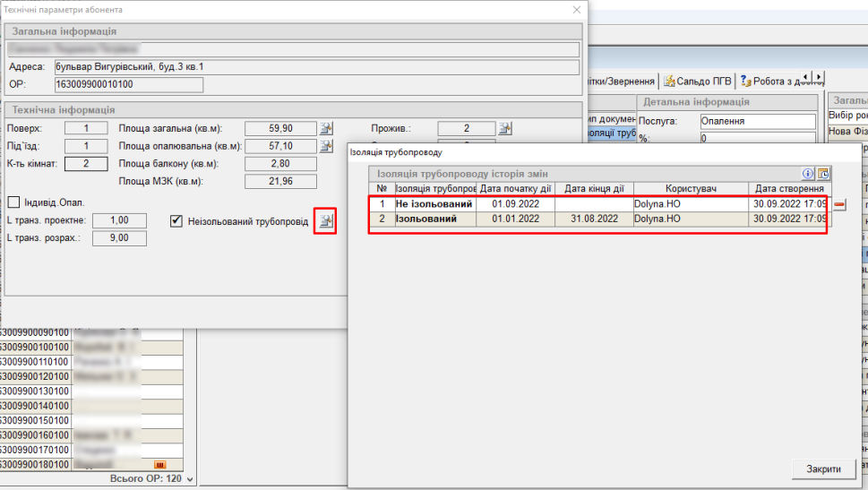Enable the Індивід.Опал. checkbox
This screenshot has width=868, height=490.
tap(14, 202)
